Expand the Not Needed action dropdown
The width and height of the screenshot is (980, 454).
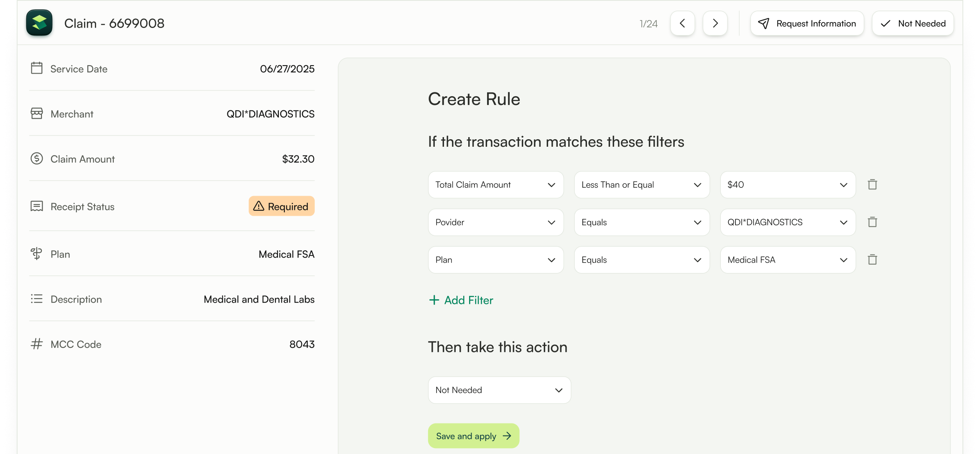(x=499, y=390)
